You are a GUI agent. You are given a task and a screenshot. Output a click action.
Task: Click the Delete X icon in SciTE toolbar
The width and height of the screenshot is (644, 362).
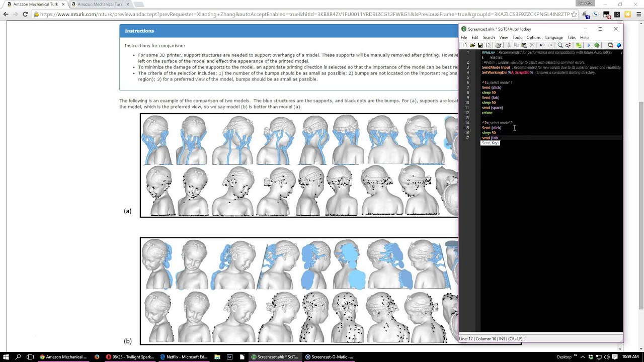tap(532, 45)
